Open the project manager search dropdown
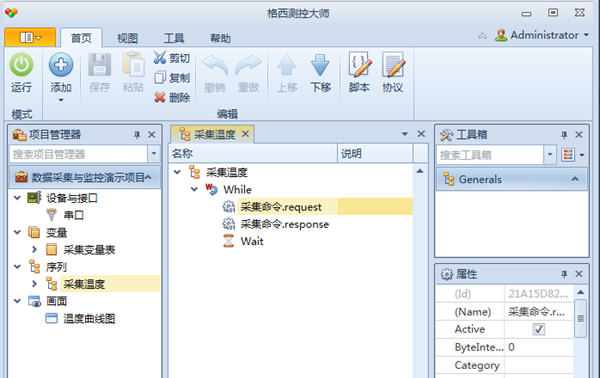Viewport: 600px width, 378px height. 154,154
